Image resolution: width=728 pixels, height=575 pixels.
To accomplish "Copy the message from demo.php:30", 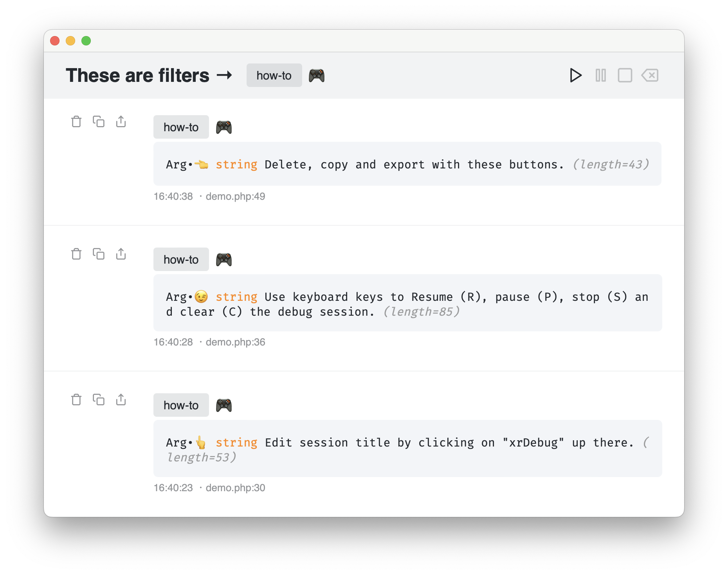I will [99, 400].
